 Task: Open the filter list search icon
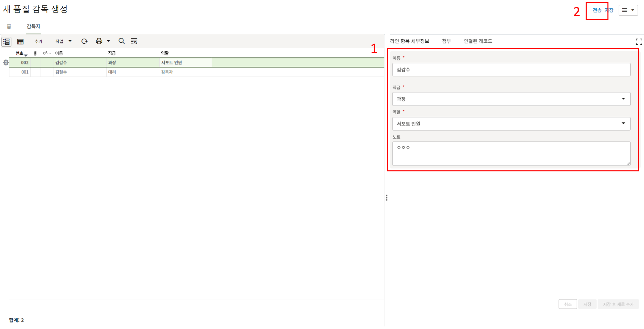(134, 41)
